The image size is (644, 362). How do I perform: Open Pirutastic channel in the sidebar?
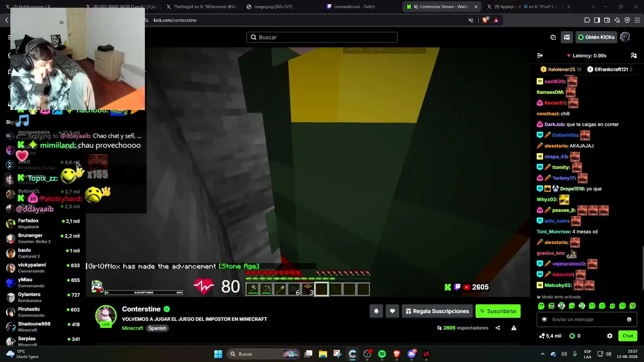[x=43, y=312]
